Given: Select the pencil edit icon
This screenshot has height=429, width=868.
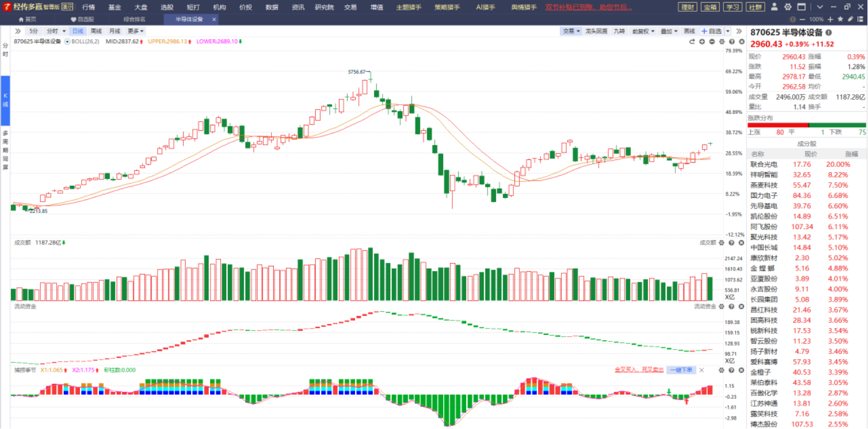Looking at the screenshot, I should click(851, 19).
